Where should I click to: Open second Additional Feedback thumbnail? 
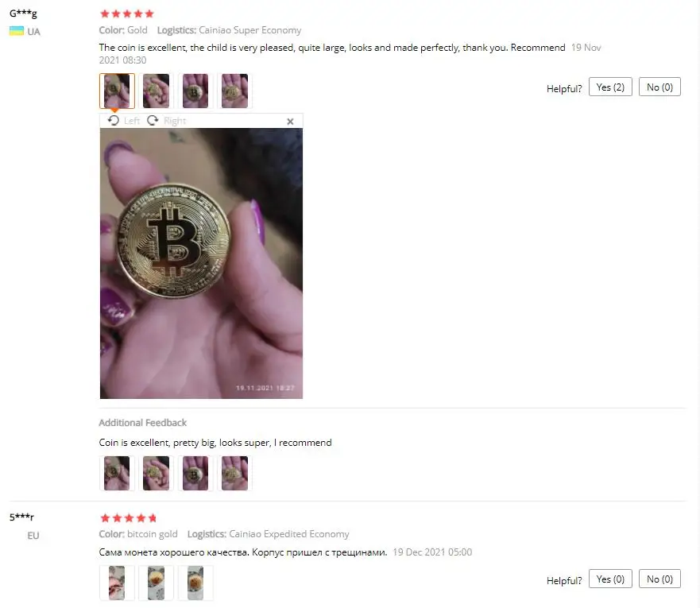tap(157, 473)
